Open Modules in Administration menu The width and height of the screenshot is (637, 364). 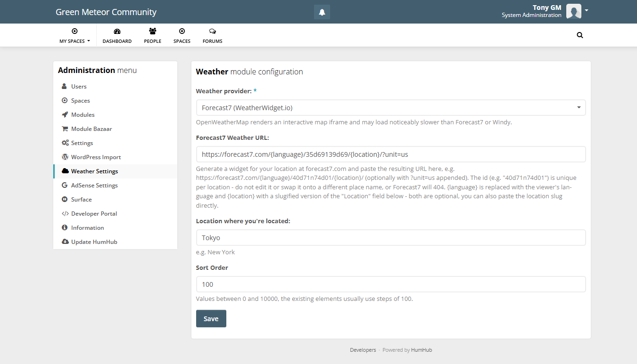[116, 114]
